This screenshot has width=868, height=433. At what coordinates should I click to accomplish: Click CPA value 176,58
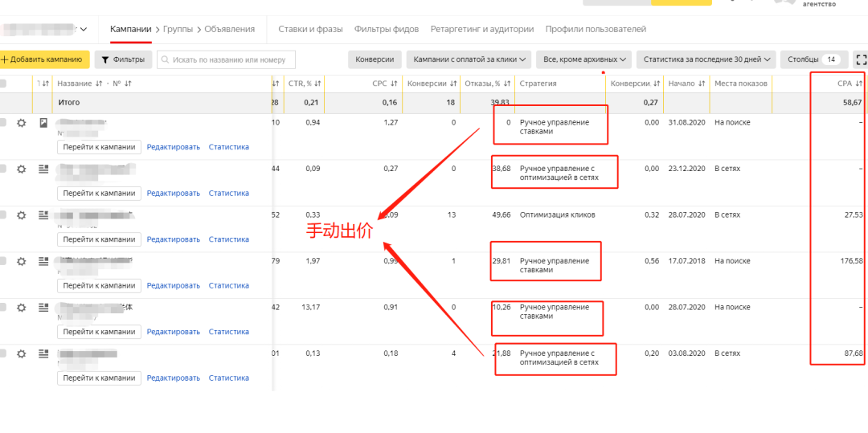point(851,261)
